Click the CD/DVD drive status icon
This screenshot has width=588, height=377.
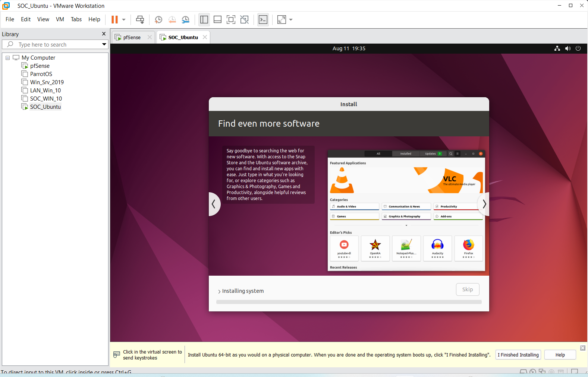click(533, 372)
